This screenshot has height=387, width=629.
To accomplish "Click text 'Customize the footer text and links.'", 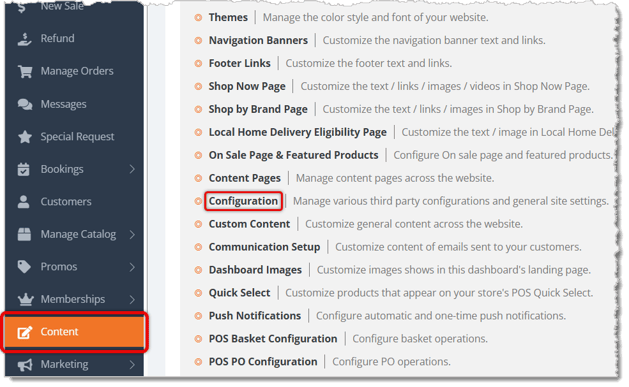I will click(369, 63).
